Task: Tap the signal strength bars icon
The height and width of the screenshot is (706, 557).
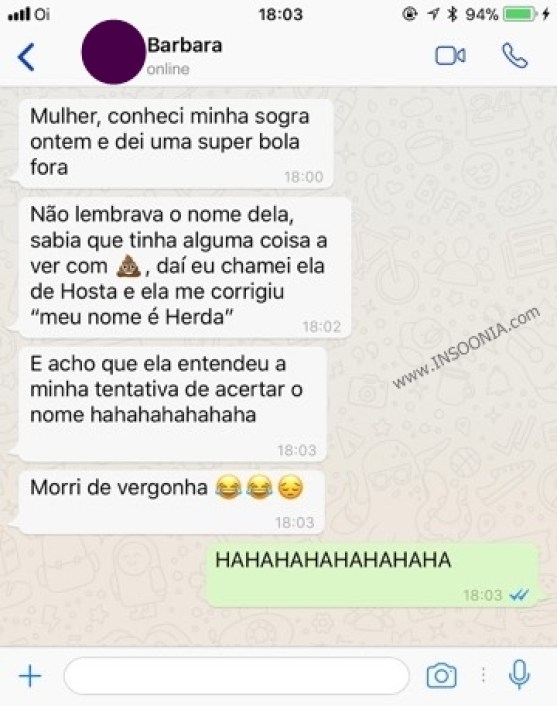Action: click(x=19, y=14)
